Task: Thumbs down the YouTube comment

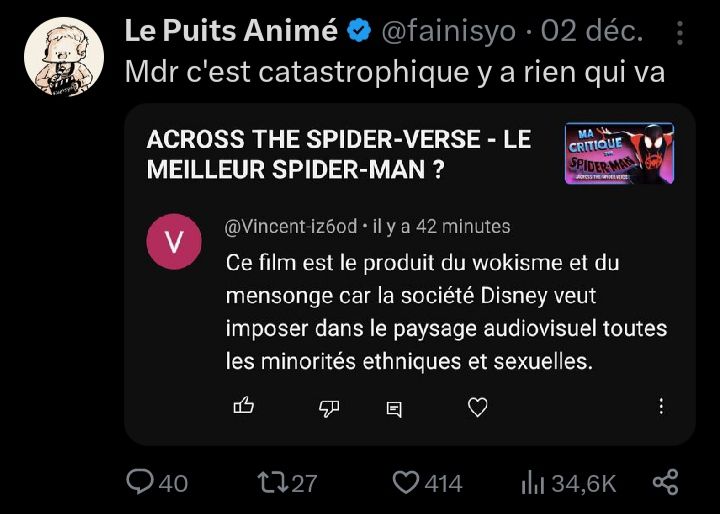Action: 330,407
